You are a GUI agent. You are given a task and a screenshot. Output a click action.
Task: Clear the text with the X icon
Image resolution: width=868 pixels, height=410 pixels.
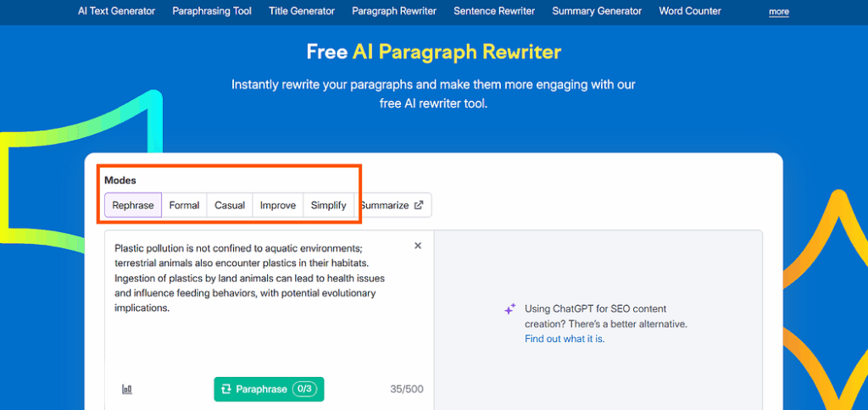pyautogui.click(x=418, y=246)
